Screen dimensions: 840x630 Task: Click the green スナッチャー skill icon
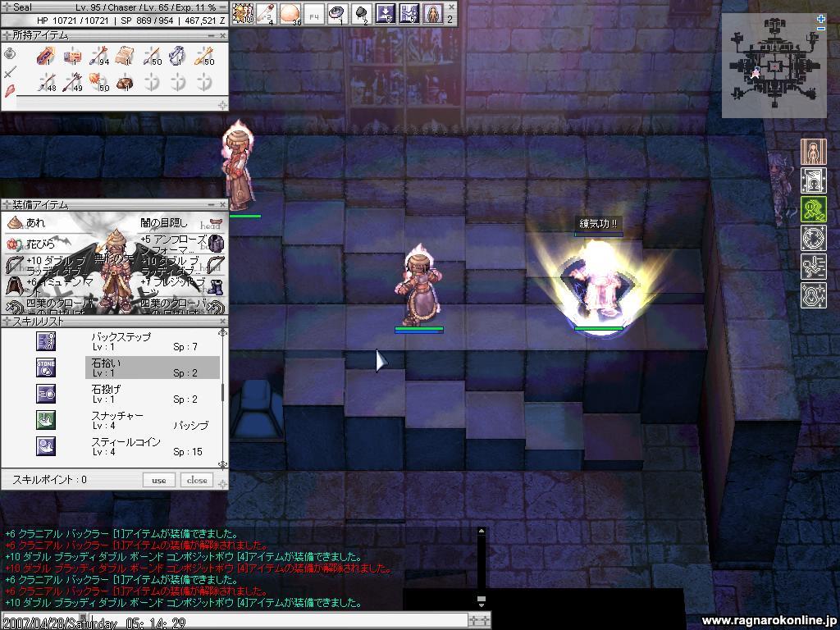46,420
